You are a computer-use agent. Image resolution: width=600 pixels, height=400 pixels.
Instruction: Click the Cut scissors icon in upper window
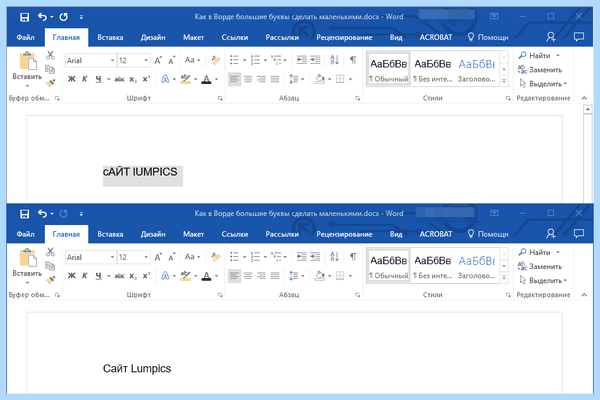point(50,56)
